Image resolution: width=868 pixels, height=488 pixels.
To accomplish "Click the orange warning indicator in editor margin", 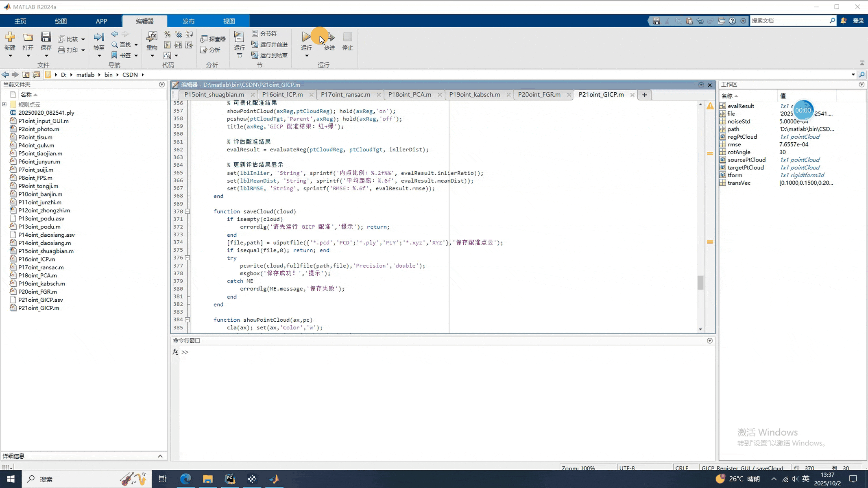I will 710,106.
